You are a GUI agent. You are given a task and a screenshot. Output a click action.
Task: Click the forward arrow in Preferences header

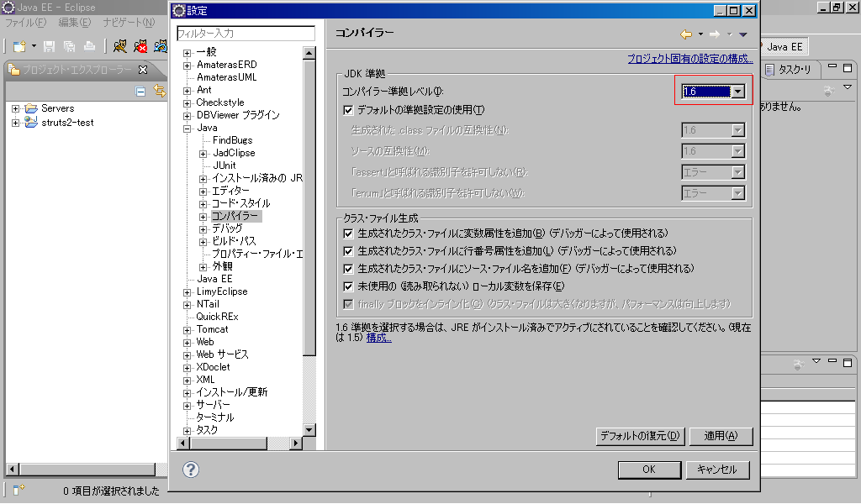(715, 34)
